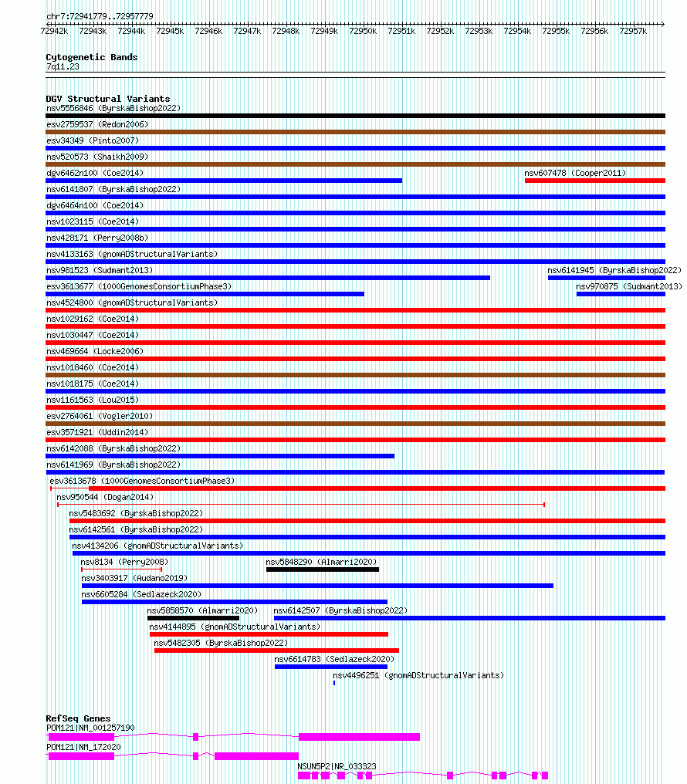Open the RefSeq Genes track title
This screenshot has width=687, height=784.
click(x=78, y=718)
